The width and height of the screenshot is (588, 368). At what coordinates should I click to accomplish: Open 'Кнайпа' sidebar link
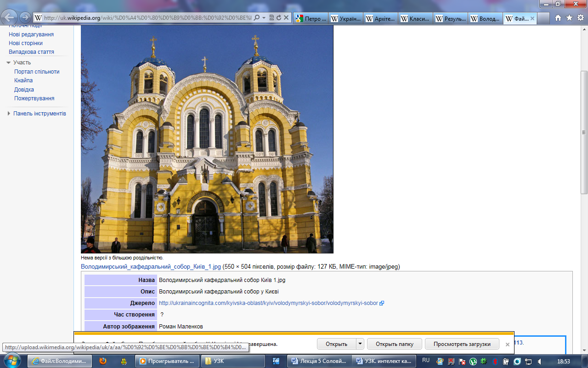click(23, 80)
